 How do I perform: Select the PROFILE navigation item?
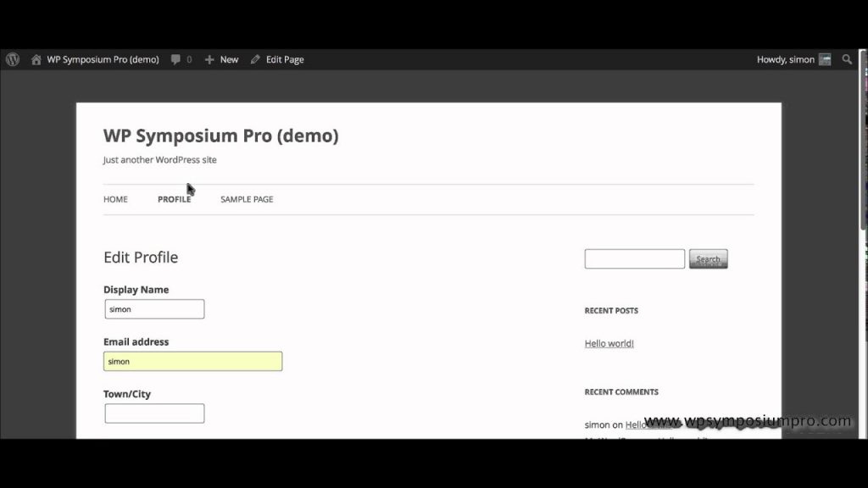pos(175,199)
